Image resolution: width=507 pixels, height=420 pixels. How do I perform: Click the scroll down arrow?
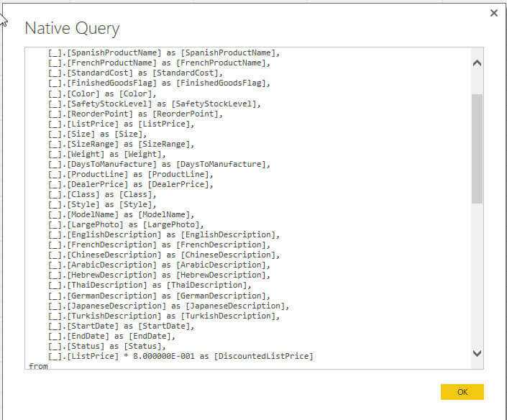click(477, 353)
